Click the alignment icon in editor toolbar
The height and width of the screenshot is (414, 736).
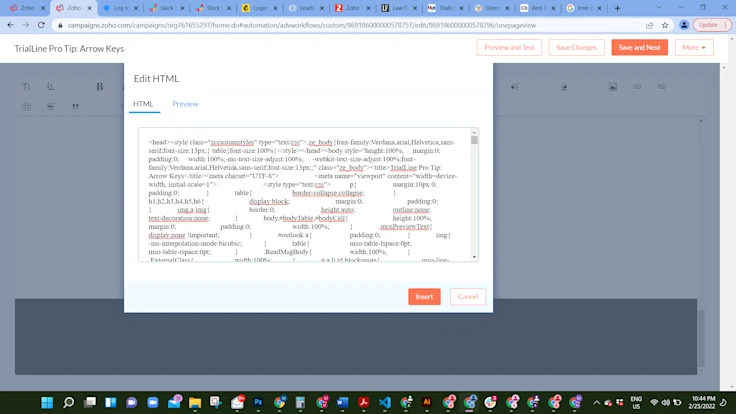pyautogui.click(x=51, y=107)
